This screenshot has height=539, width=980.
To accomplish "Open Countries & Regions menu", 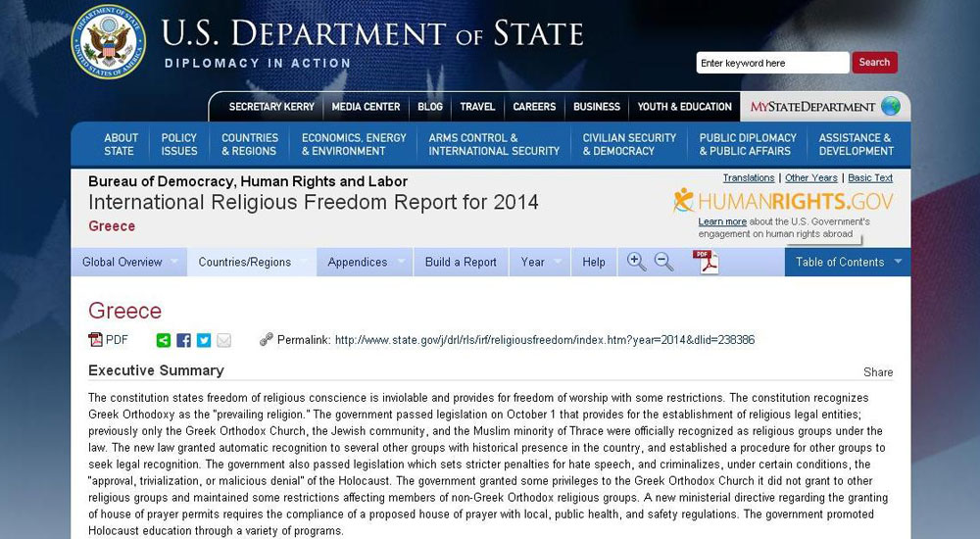I will [x=249, y=144].
